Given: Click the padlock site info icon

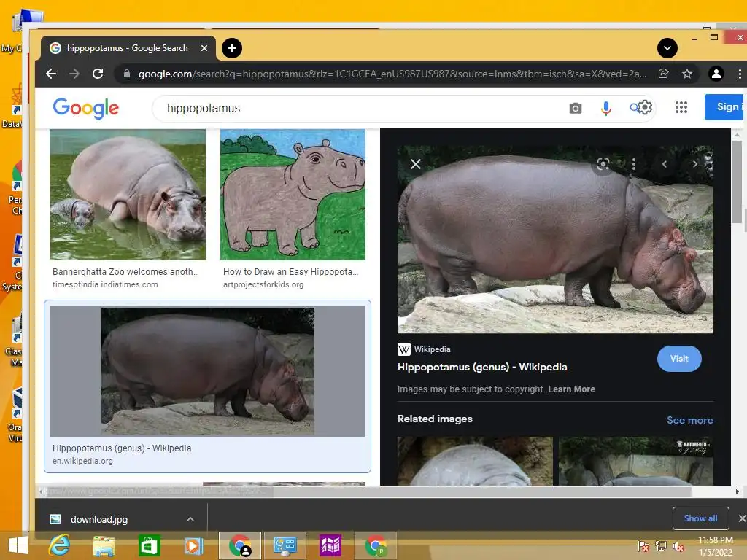Looking at the screenshot, I should (127, 74).
